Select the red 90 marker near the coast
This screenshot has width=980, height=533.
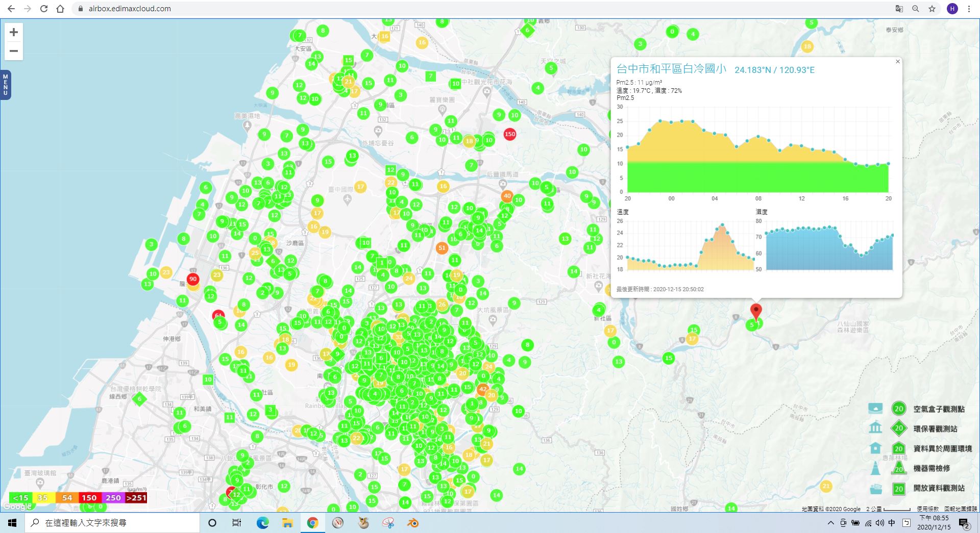point(192,279)
